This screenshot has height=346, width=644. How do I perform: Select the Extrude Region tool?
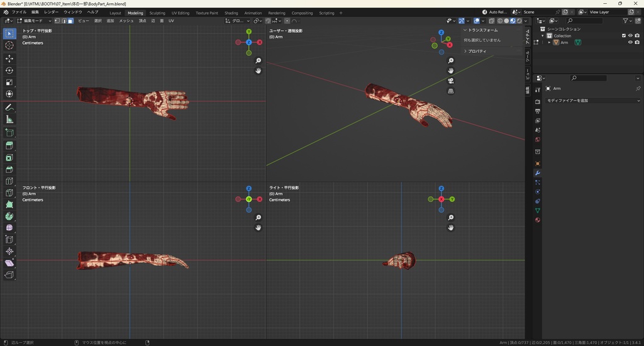tap(9, 145)
